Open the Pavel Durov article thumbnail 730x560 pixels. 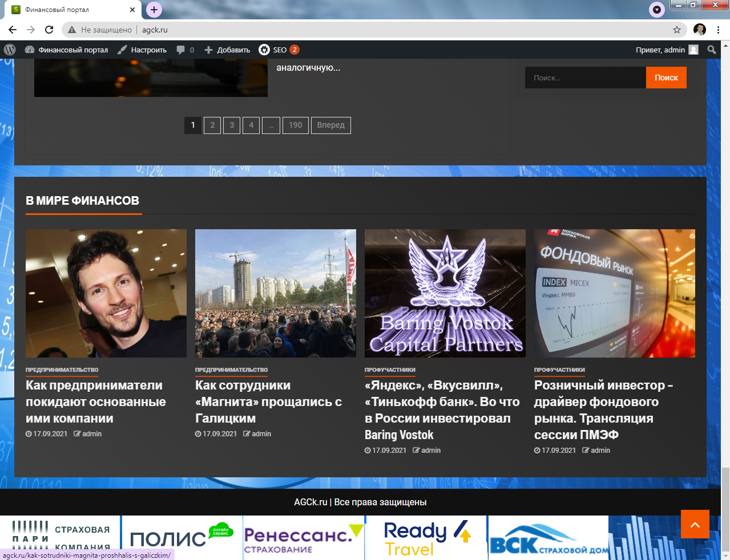[106, 293]
